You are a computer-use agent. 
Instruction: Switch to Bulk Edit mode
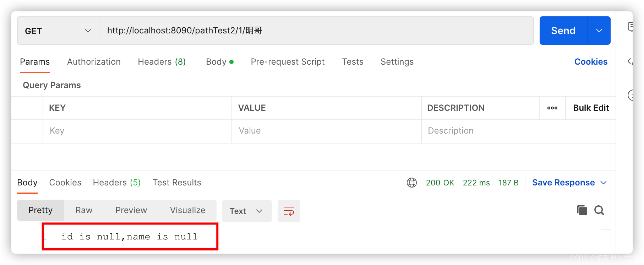coord(591,108)
